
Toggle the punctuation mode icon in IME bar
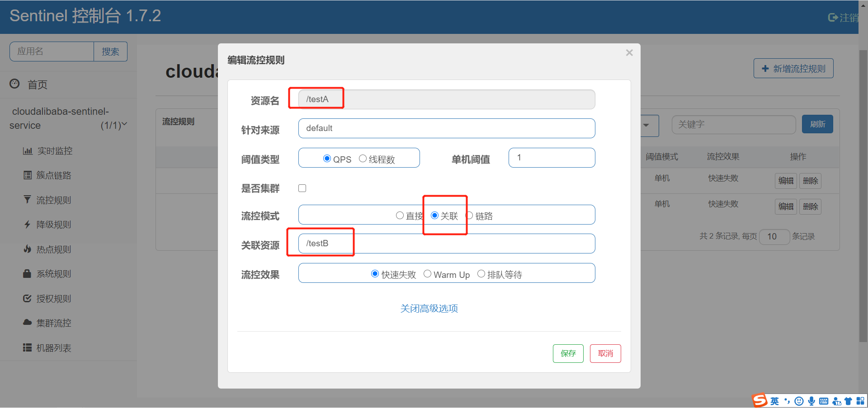(x=787, y=401)
